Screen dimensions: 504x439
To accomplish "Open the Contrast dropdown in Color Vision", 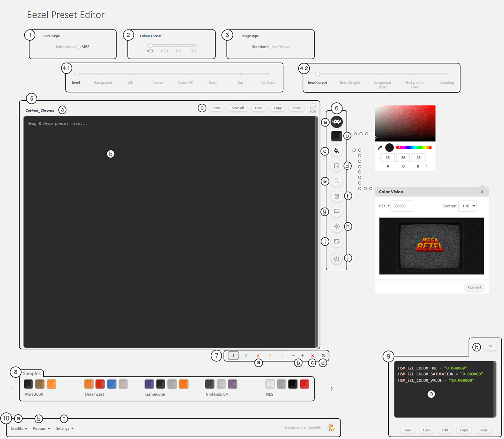I will 467,206.
